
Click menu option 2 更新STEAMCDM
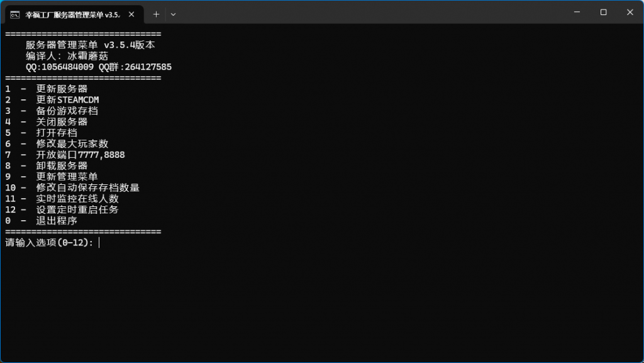(67, 100)
